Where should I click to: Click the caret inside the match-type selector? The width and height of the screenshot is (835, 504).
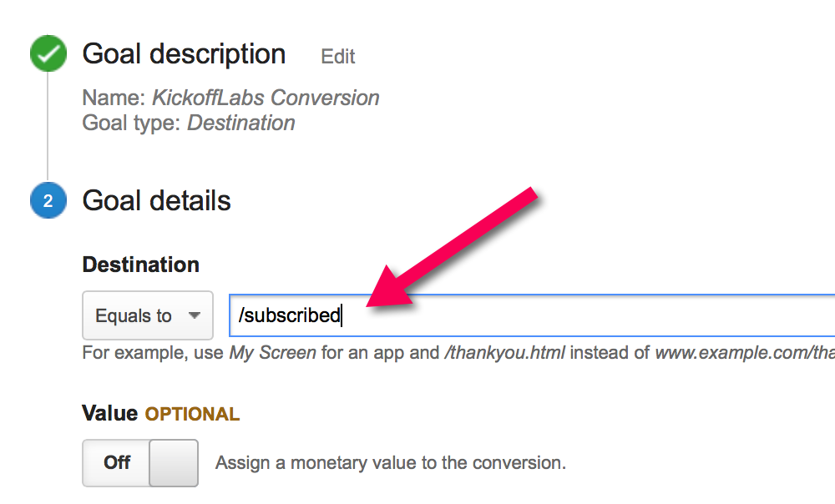pos(195,315)
